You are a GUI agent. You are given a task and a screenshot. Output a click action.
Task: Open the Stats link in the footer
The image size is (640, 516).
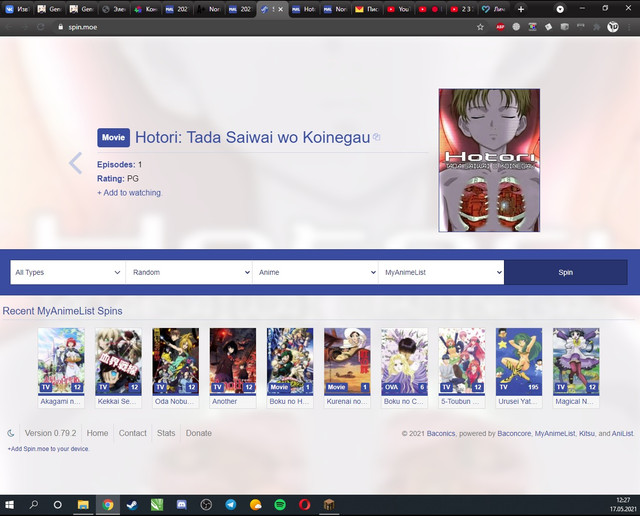(166, 433)
